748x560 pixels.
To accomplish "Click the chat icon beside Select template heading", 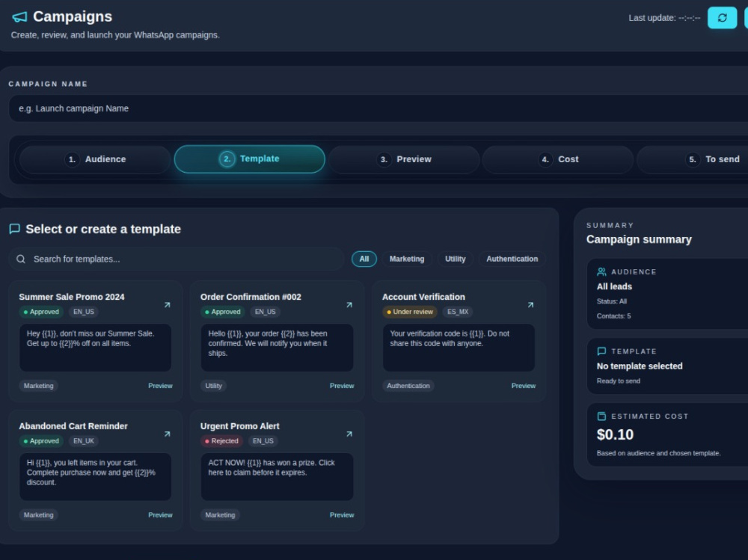I will (x=15, y=229).
